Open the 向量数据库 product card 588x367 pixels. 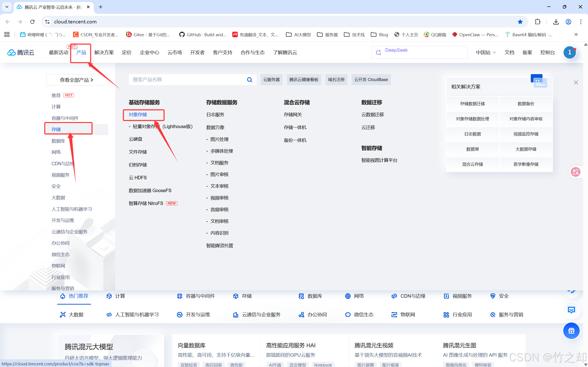click(216, 350)
